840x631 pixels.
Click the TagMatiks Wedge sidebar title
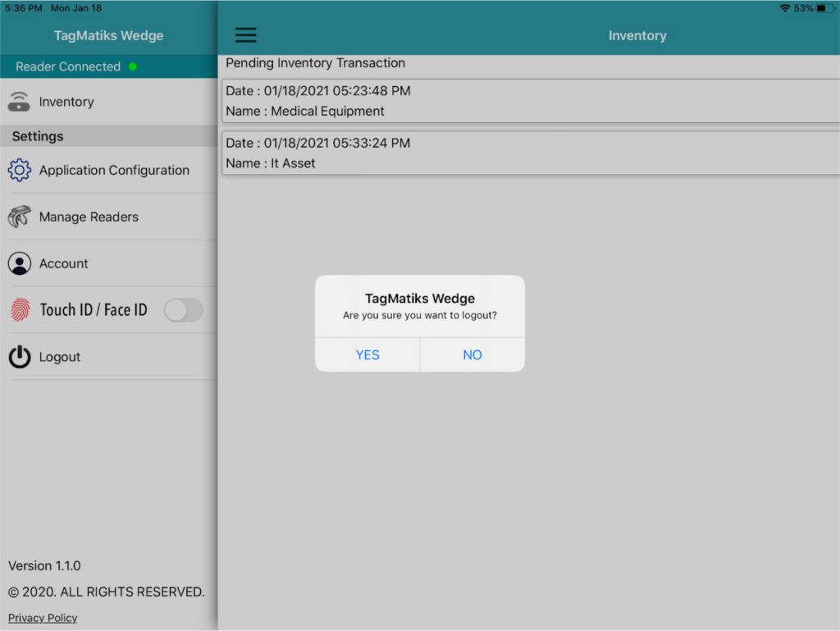[109, 35]
